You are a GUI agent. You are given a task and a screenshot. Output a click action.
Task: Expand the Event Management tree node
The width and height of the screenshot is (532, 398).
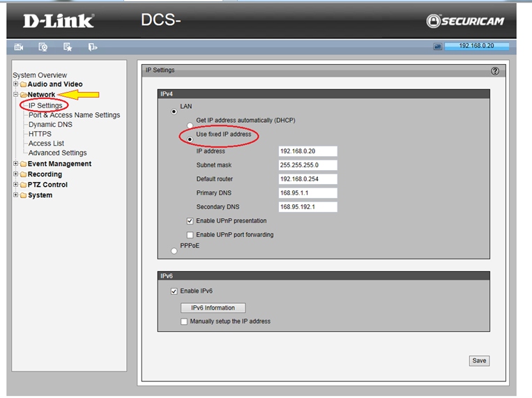16,164
